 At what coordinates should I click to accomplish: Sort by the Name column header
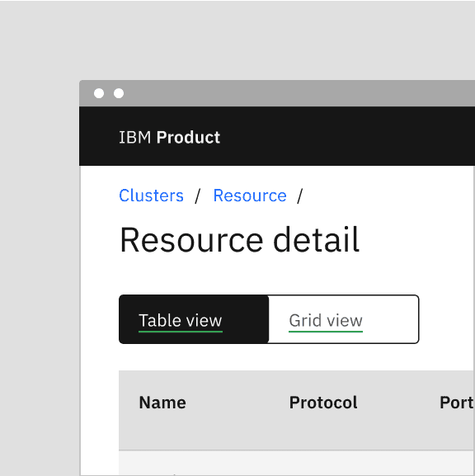point(162,403)
